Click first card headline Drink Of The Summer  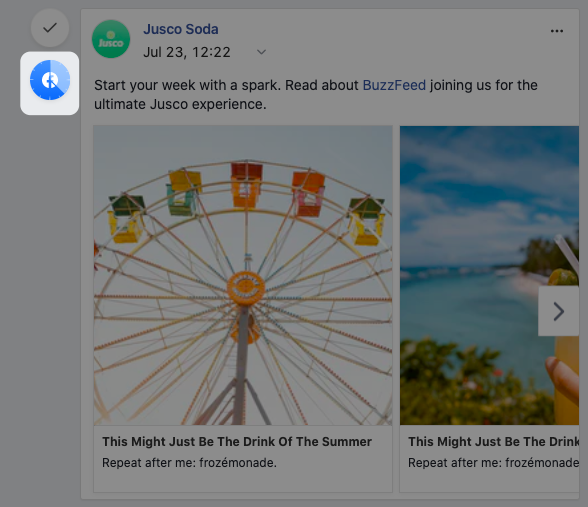pyautogui.click(x=237, y=442)
